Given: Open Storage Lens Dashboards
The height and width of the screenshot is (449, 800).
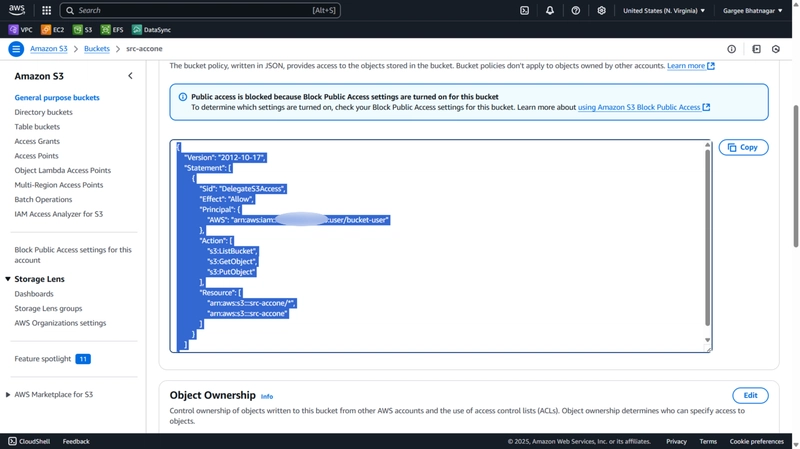Looking at the screenshot, I should point(34,294).
